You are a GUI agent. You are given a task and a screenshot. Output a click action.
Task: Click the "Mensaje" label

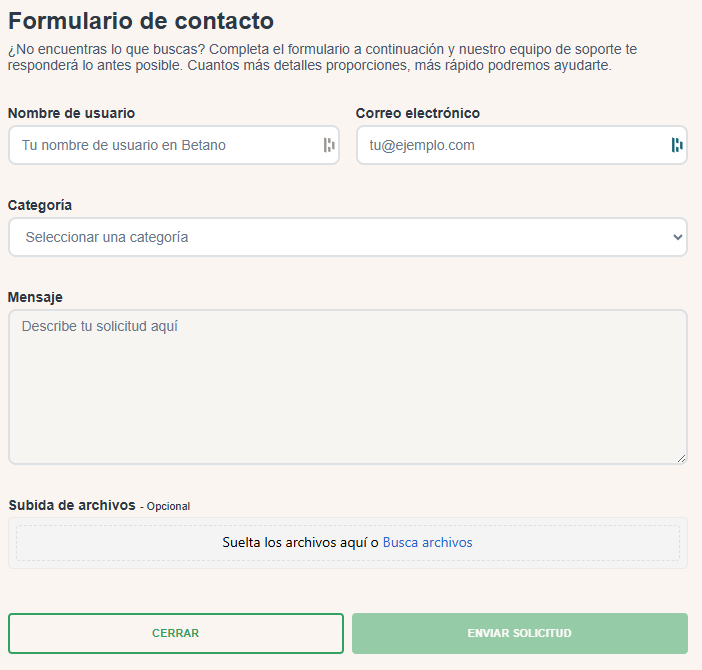[35, 297]
